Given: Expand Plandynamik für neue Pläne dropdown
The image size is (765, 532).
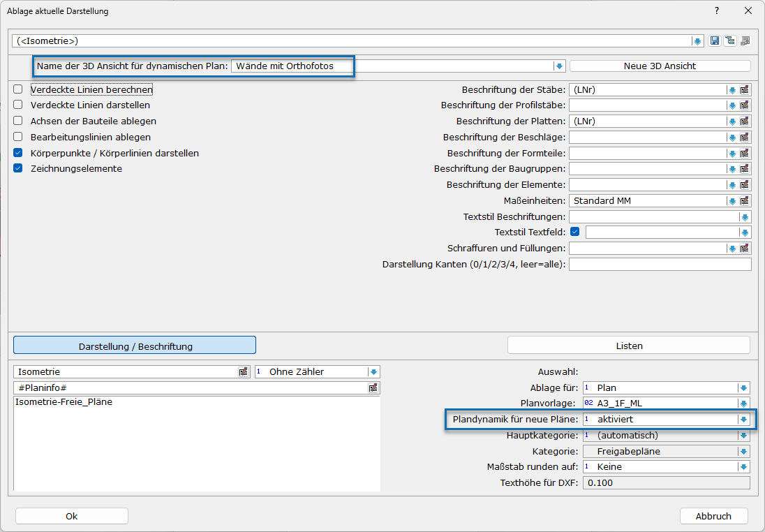Looking at the screenshot, I should [x=743, y=420].
